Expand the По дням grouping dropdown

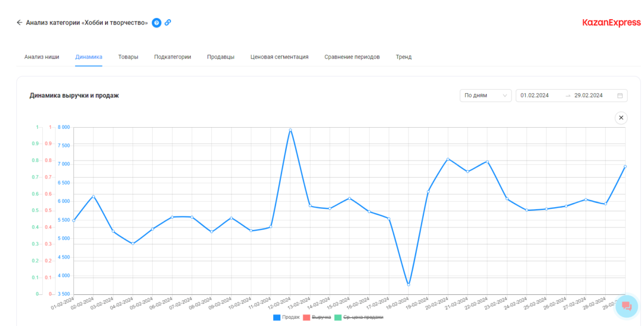485,95
